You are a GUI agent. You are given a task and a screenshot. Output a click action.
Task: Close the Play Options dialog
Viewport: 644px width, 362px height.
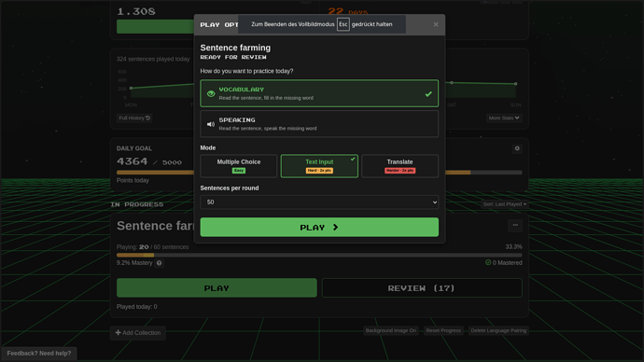pos(436,24)
